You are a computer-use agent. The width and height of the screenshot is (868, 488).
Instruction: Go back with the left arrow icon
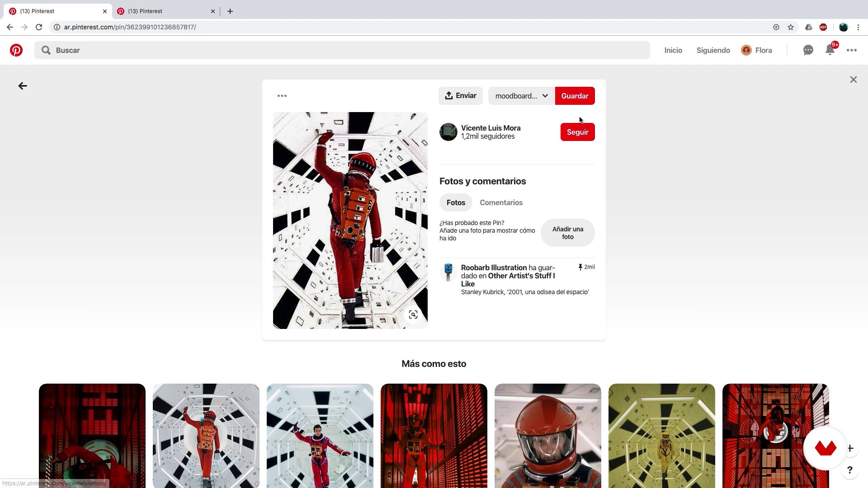[x=23, y=86]
